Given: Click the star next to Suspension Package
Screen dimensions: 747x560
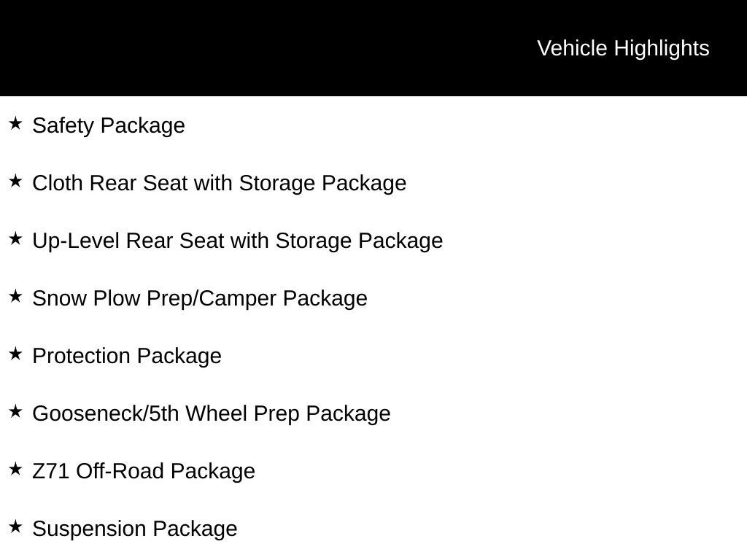Looking at the screenshot, I should click(16, 526).
